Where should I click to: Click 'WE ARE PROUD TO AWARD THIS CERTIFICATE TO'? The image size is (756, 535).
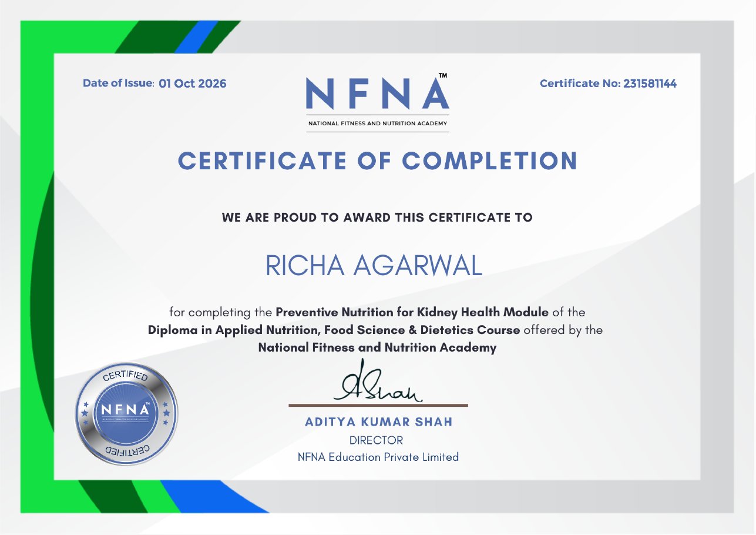tap(377, 218)
